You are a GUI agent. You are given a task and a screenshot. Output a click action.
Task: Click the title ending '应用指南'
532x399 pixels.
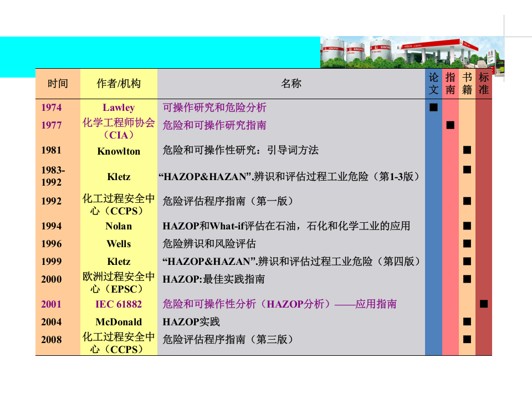[279, 304]
